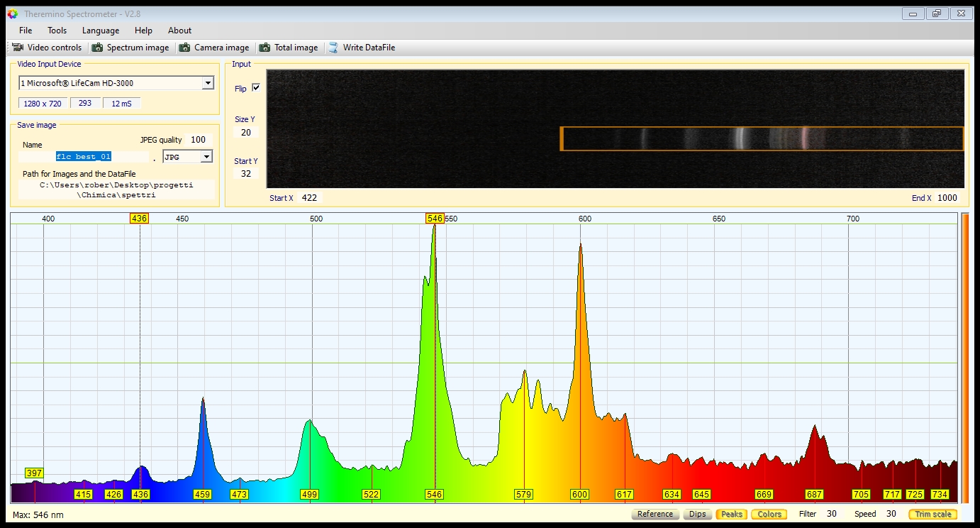Click the Reference button

[655, 514]
